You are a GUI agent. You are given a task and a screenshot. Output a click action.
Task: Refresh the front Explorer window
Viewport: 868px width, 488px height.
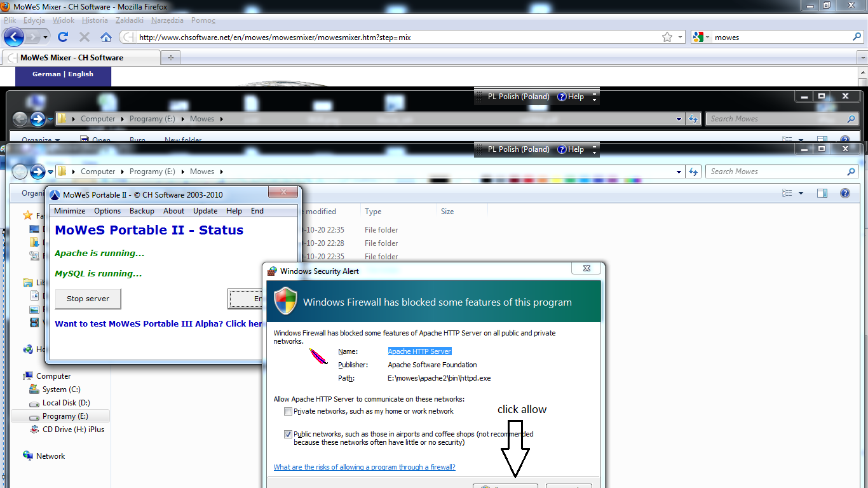point(694,172)
